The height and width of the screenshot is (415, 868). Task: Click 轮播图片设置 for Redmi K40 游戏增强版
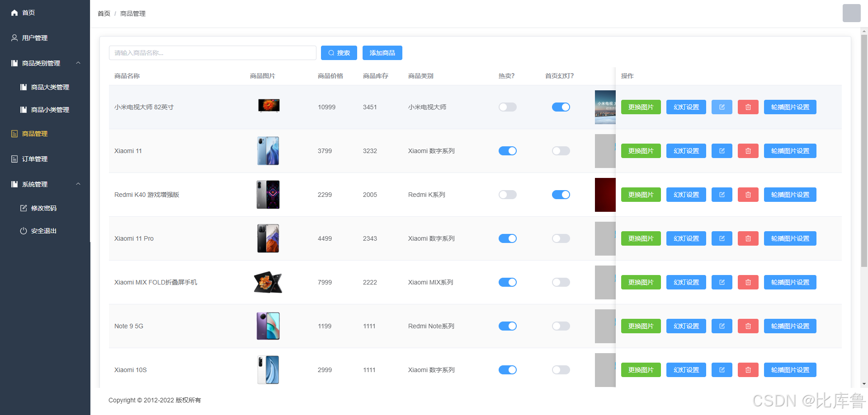coord(790,195)
